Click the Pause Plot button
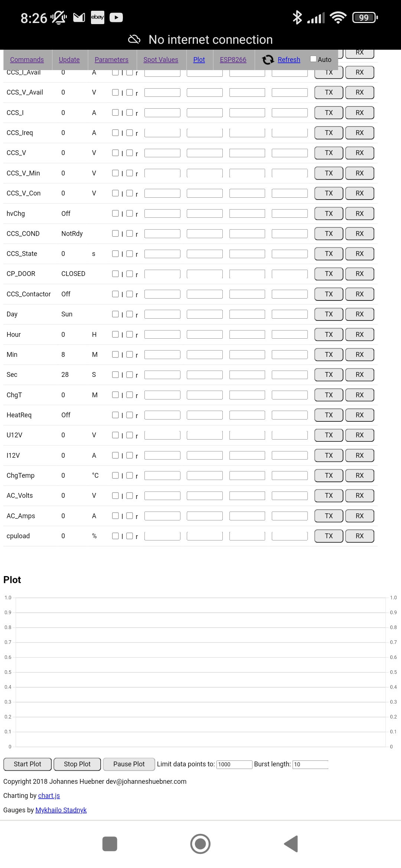This screenshot has width=401, height=868. tap(129, 764)
